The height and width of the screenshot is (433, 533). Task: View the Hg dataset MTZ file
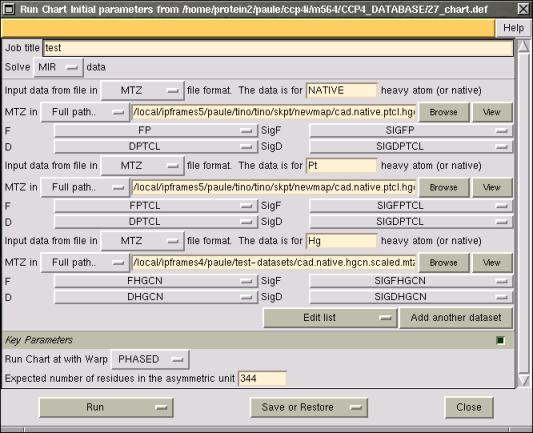pos(492,263)
